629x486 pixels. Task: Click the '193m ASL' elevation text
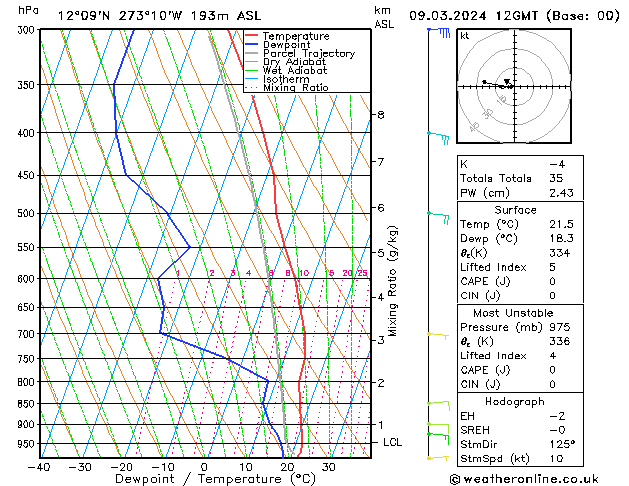pos(226,16)
